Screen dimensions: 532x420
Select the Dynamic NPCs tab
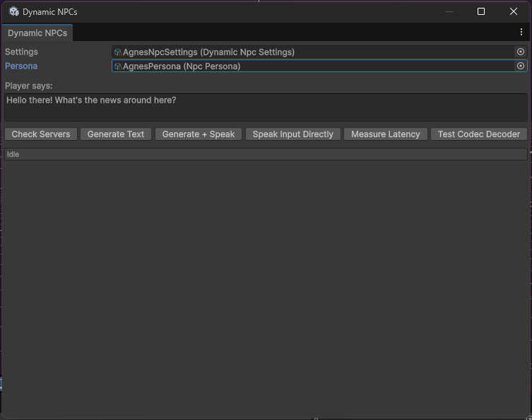(x=37, y=33)
